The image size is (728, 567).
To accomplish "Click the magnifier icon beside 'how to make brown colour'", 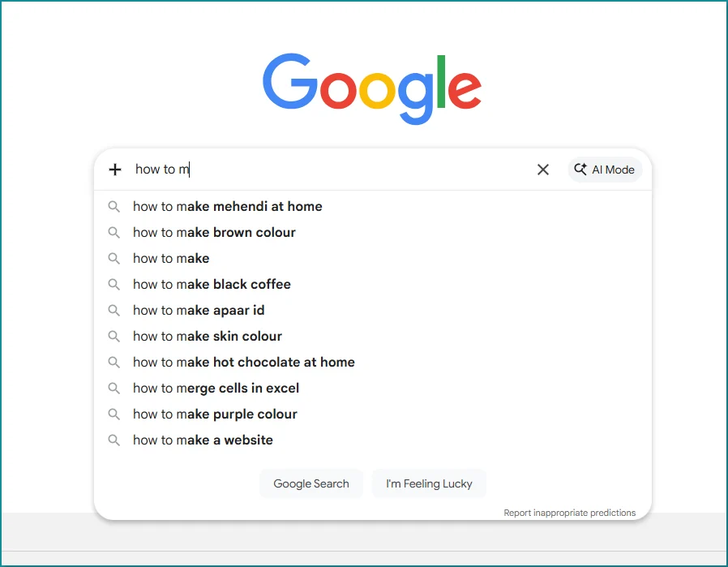I will pyautogui.click(x=113, y=232).
